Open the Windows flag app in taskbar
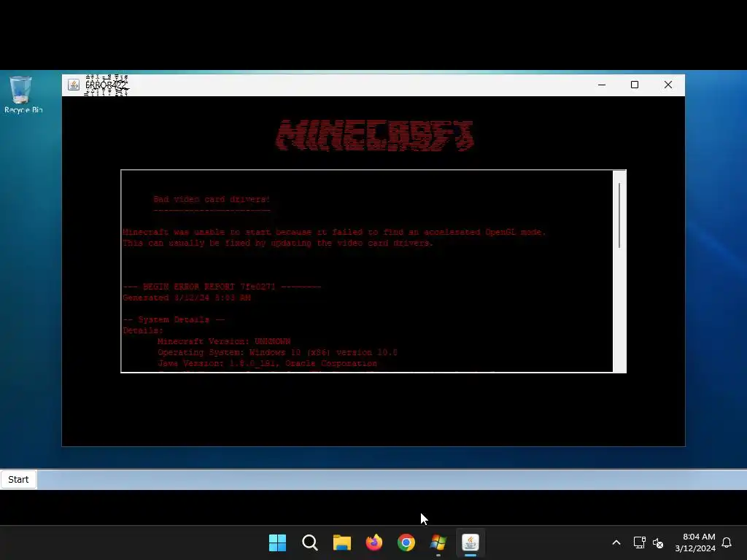Image resolution: width=747 pixels, height=560 pixels. pyautogui.click(x=438, y=542)
